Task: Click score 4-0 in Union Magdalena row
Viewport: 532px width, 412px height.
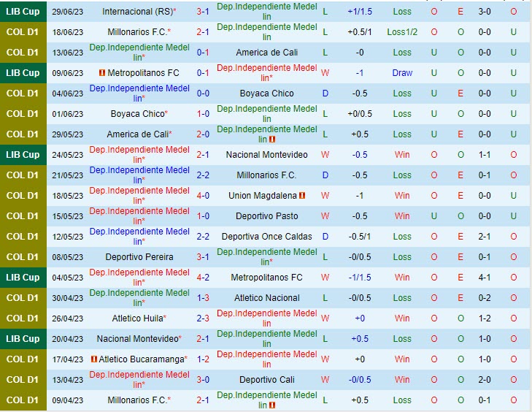Action: [203, 196]
